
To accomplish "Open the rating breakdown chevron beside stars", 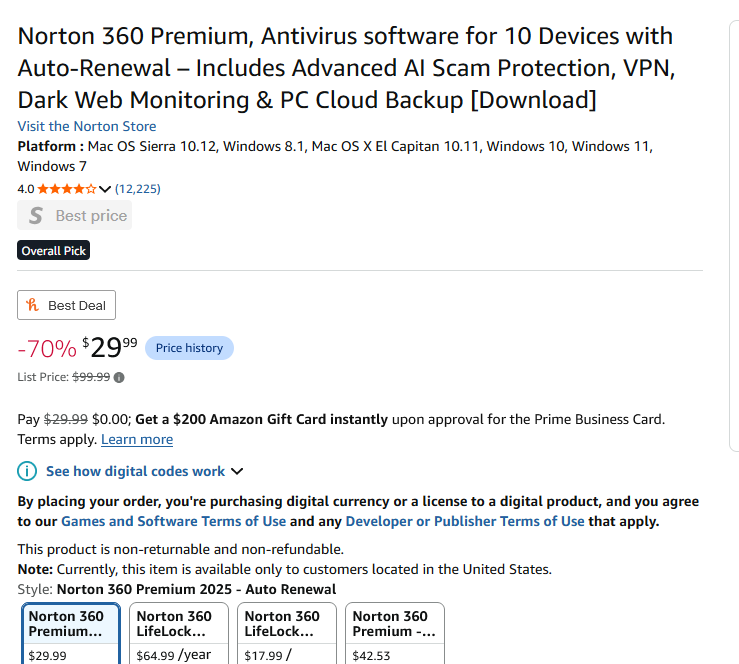I will pyautogui.click(x=105, y=189).
